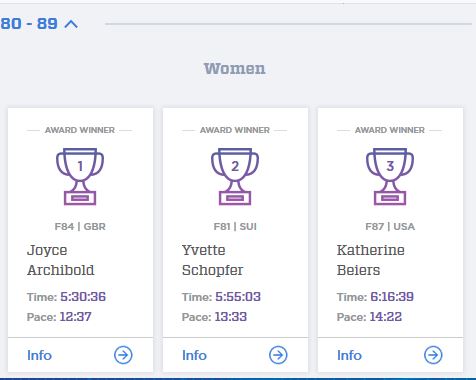Click Info link for Yvette Schopfer
The height and width of the screenshot is (380, 476).
[x=194, y=355]
